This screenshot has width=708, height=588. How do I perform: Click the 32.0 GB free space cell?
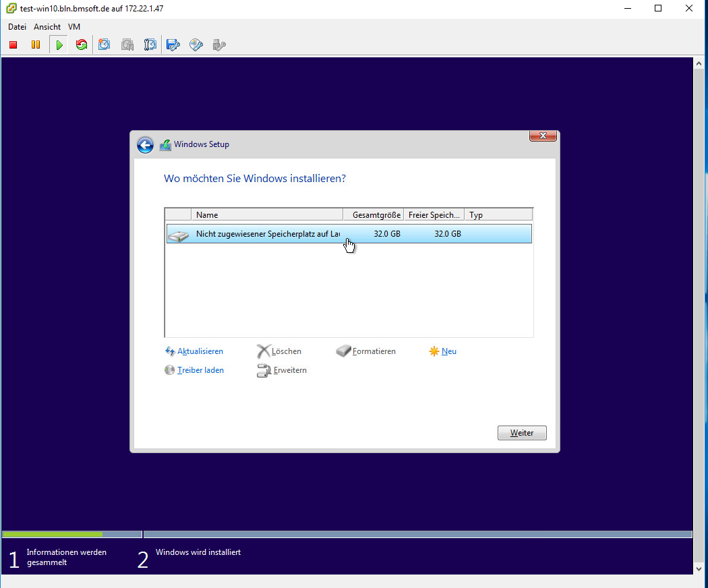click(x=448, y=233)
